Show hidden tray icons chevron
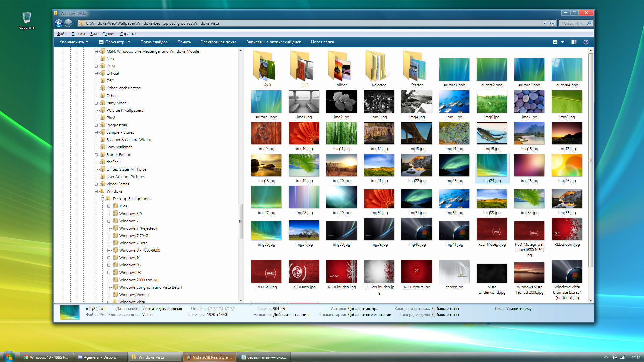The height and width of the screenshot is (362, 644). point(606,357)
